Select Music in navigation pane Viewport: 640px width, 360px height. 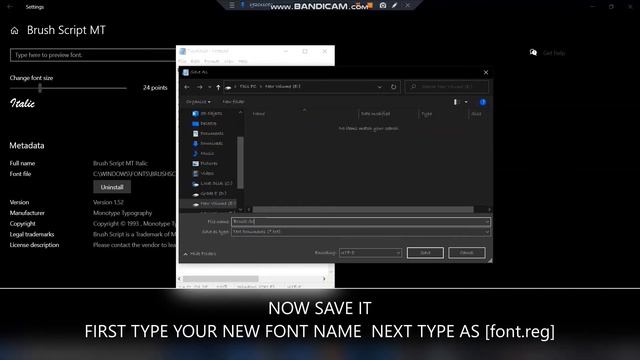[203, 153]
